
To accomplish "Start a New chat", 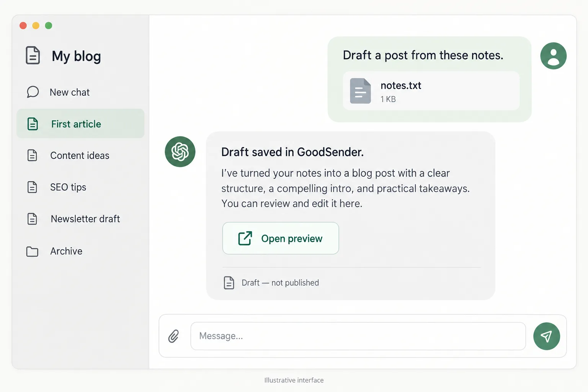I will pos(70,92).
